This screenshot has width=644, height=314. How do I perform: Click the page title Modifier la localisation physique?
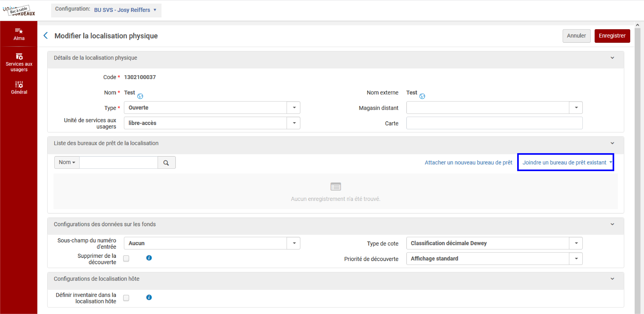(x=106, y=36)
